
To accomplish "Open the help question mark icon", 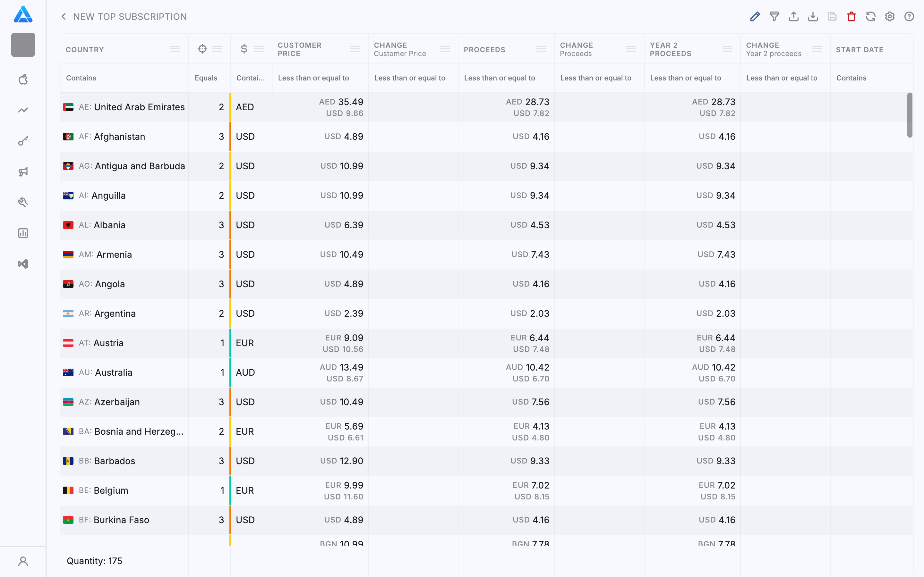I will (x=909, y=16).
